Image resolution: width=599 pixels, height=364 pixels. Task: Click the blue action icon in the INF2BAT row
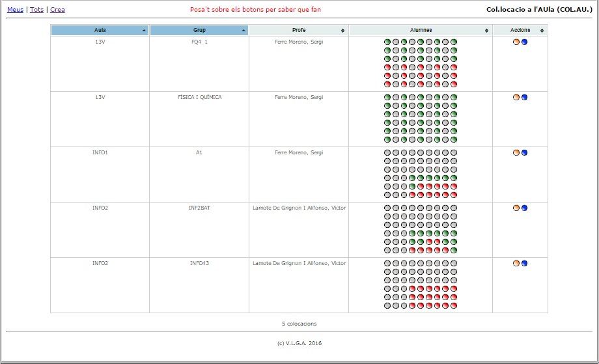point(525,208)
